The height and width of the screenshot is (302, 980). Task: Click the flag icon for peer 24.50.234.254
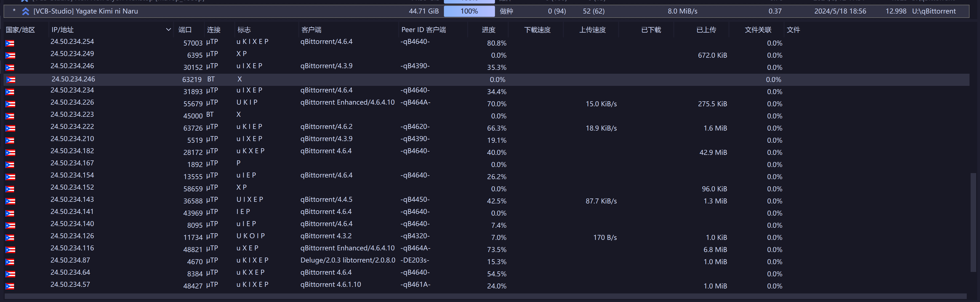10,43
